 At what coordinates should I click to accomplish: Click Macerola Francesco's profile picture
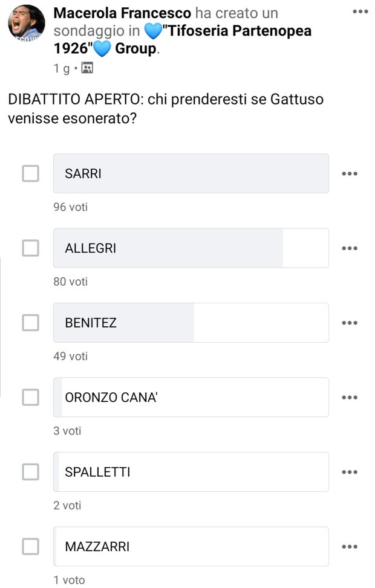tap(26, 23)
